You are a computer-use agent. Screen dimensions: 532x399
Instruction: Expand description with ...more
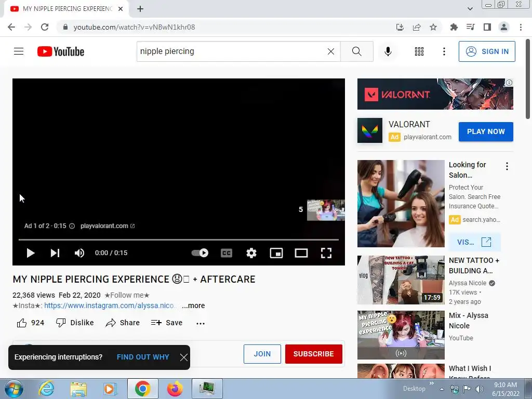point(193,305)
